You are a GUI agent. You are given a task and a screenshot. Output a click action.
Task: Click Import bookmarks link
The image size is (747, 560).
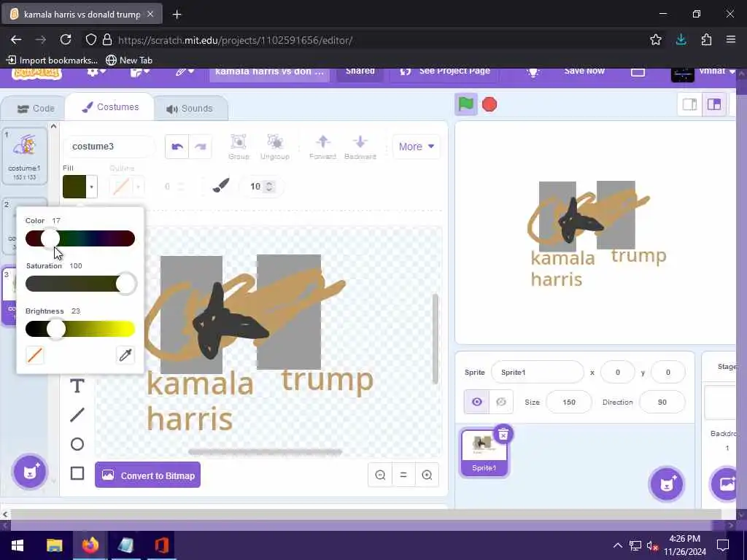point(52,60)
